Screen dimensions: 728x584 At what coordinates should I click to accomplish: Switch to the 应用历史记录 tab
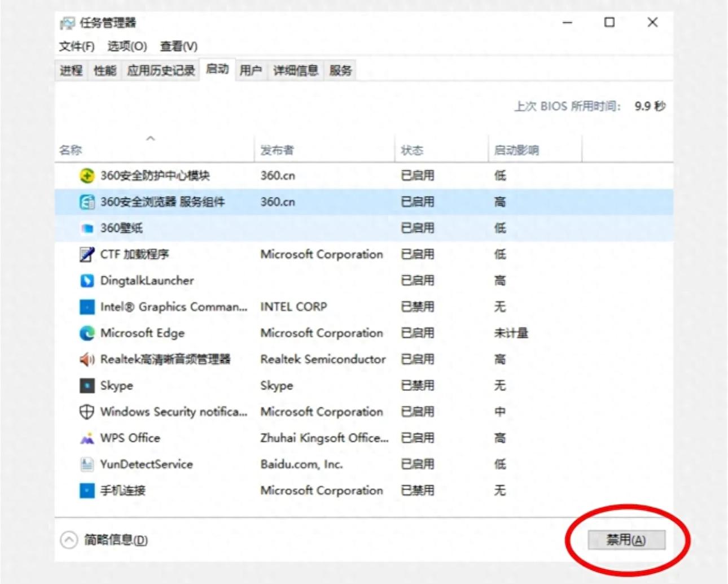point(161,71)
